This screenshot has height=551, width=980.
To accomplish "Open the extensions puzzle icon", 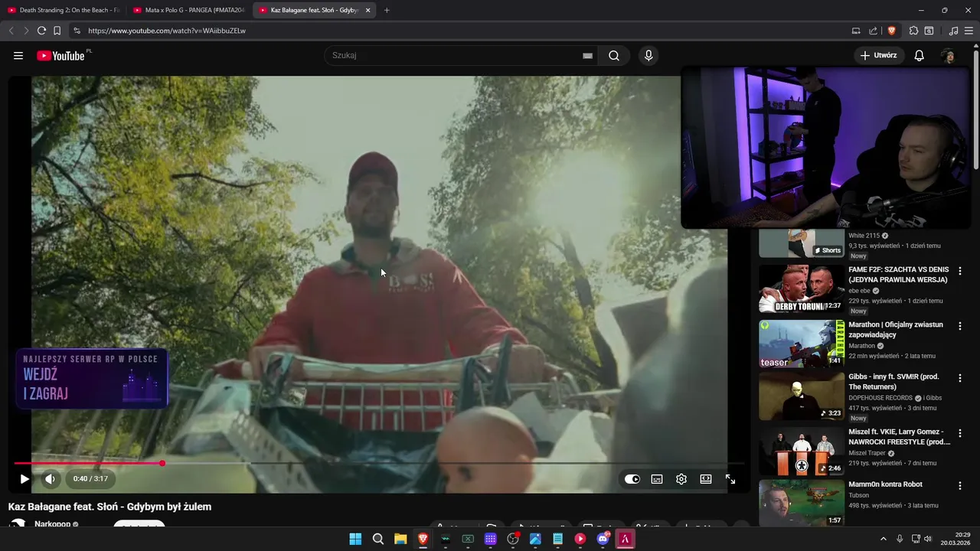I will (913, 31).
